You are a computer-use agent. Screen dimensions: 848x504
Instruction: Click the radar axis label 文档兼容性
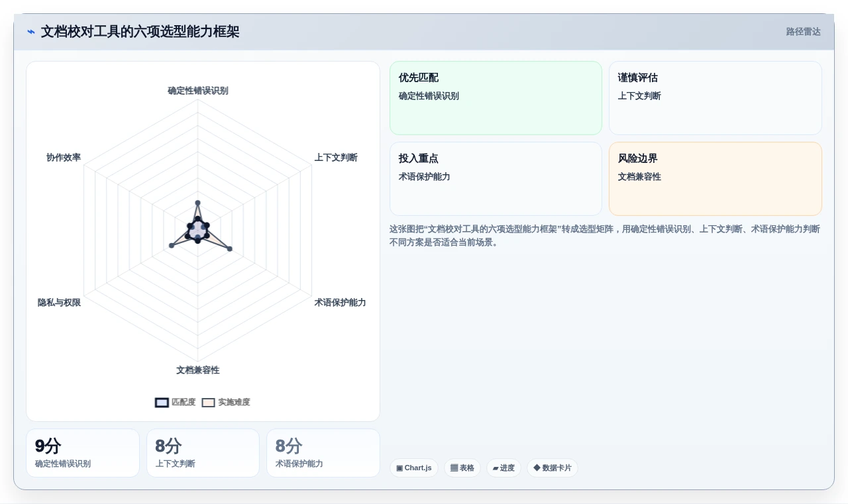click(x=198, y=370)
